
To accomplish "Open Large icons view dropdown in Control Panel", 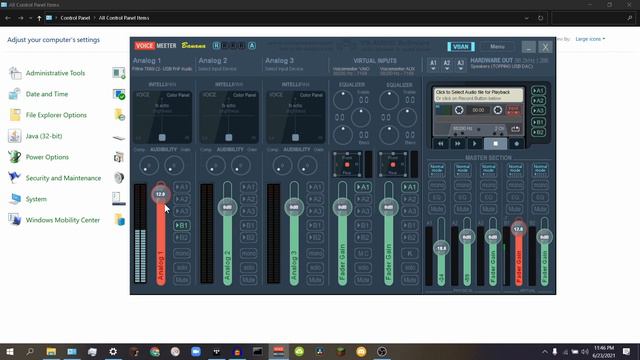I will [x=590, y=39].
